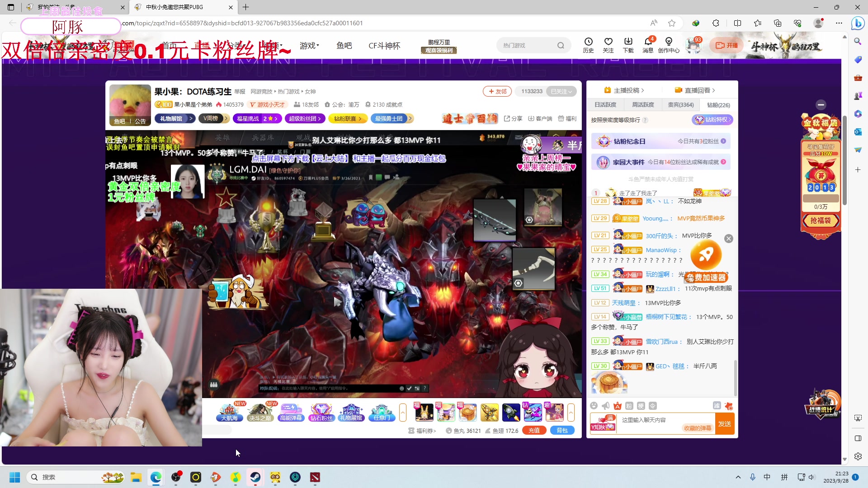Click the streamer avatar thumbnail
Image resolution: width=868 pixels, height=488 pixels.
[130, 105]
